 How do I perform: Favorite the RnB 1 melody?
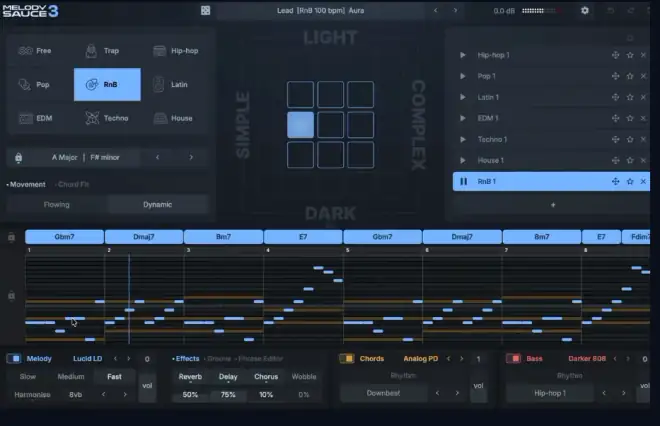tap(630, 181)
